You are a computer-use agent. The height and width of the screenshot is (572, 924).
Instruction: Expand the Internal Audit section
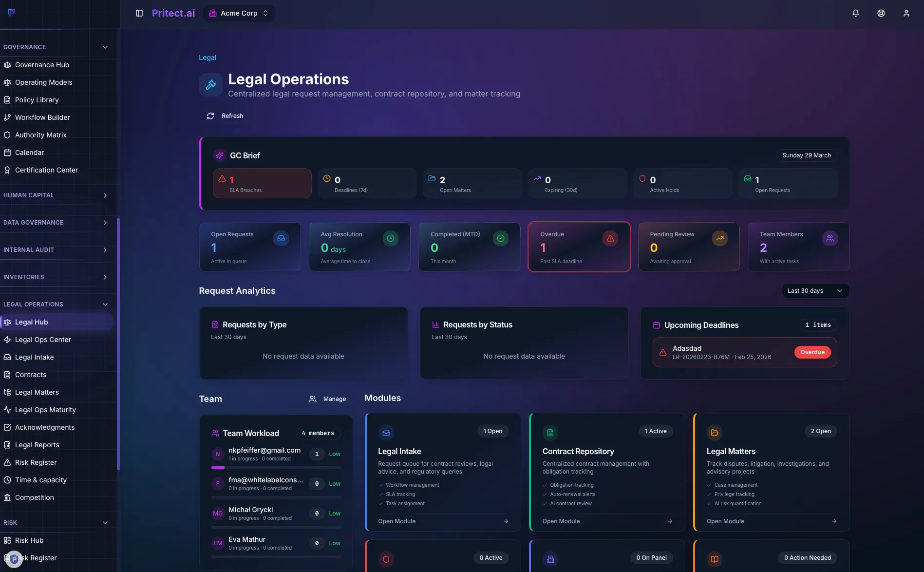tap(56, 250)
